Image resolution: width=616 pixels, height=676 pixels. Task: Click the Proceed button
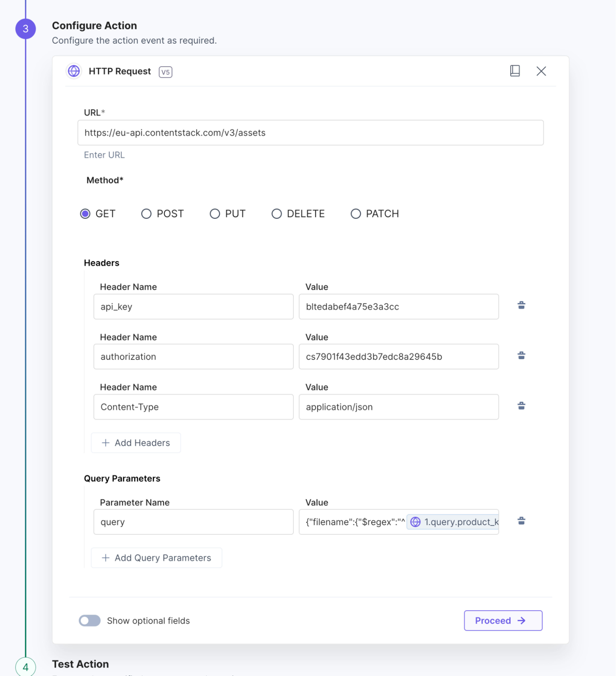(503, 620)
